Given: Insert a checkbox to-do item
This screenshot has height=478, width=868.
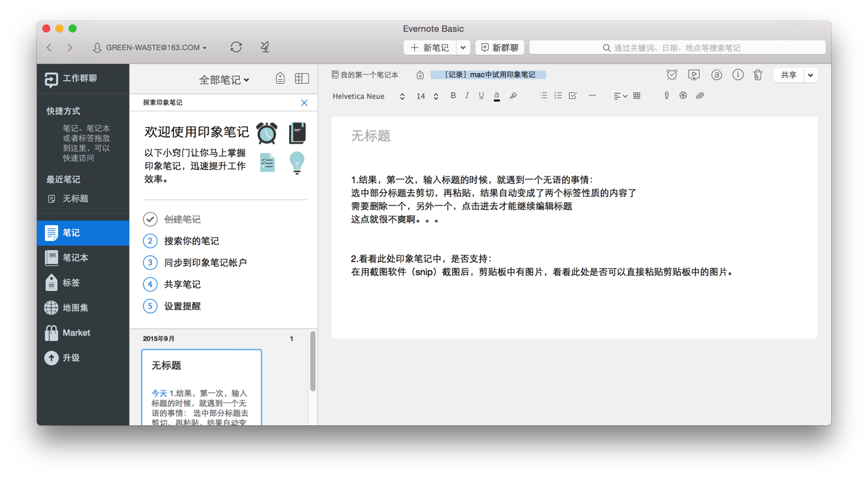Looking at the screenshot, I should click(x=573, y=96).
